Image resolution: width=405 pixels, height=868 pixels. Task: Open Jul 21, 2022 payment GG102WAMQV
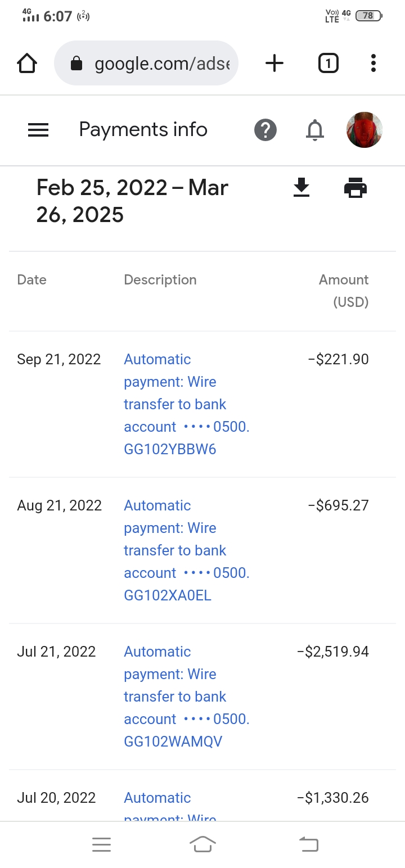click(187, 697)
